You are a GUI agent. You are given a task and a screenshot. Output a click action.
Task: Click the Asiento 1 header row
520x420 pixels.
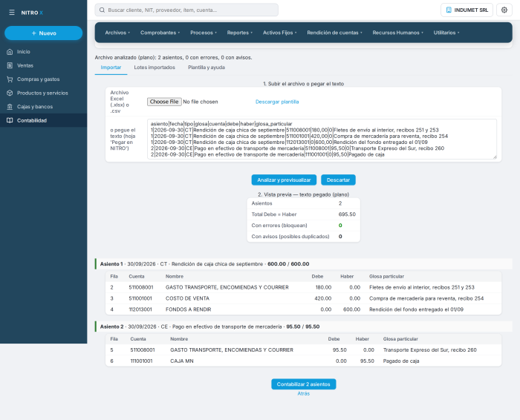(303, 264)
